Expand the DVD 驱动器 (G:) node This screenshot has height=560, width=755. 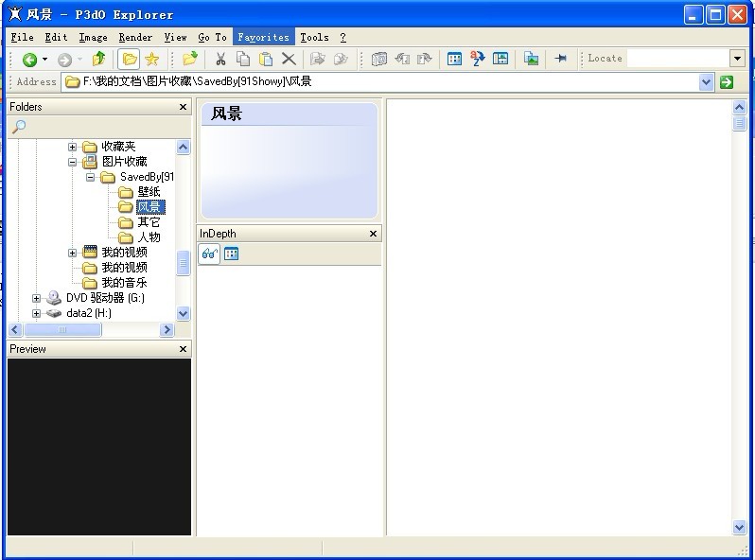(x=36, y=298)
